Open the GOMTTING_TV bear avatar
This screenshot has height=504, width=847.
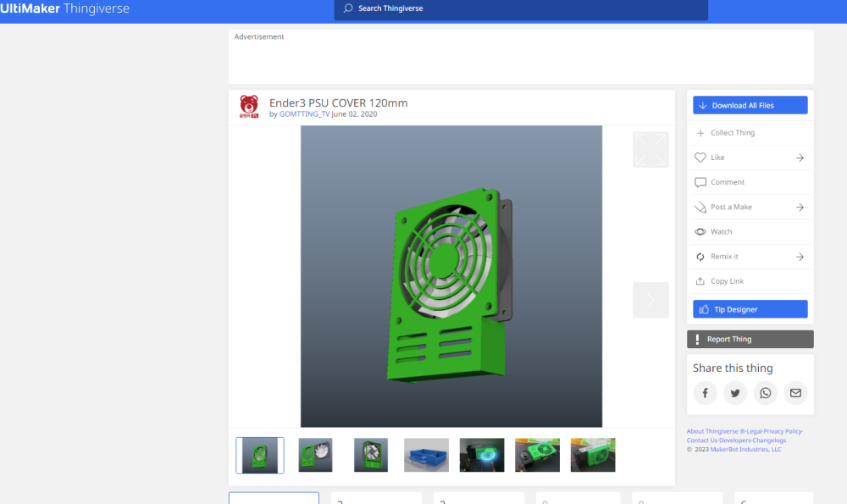pyautogui.click(x=249, y=107)
